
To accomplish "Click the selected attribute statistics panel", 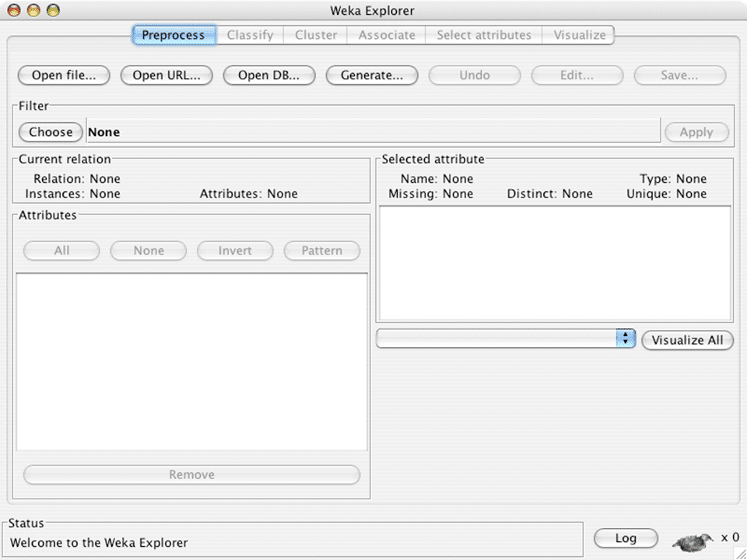I will click(x=553, y=263).
